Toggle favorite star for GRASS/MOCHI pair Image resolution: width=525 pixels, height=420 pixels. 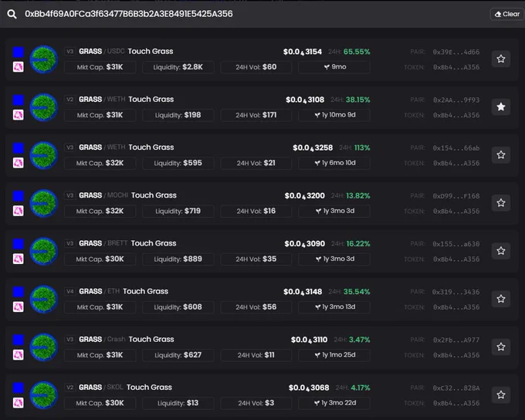tap(501, 202)
